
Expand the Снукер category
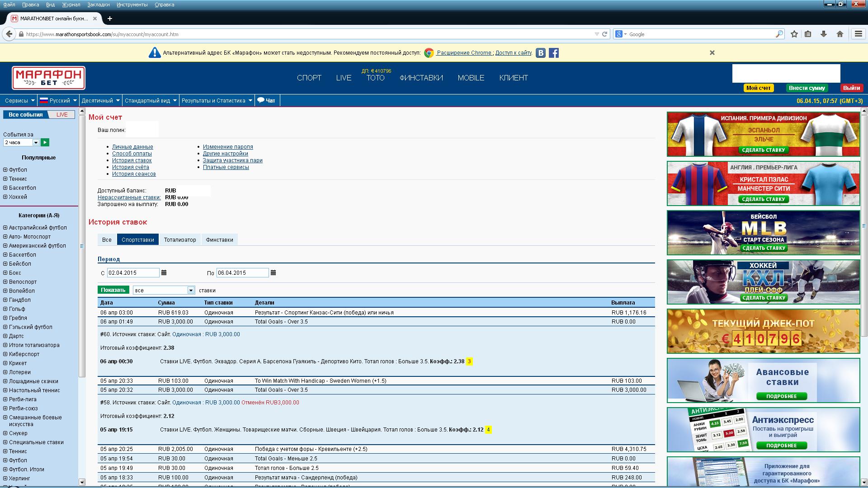coord(5,433)
